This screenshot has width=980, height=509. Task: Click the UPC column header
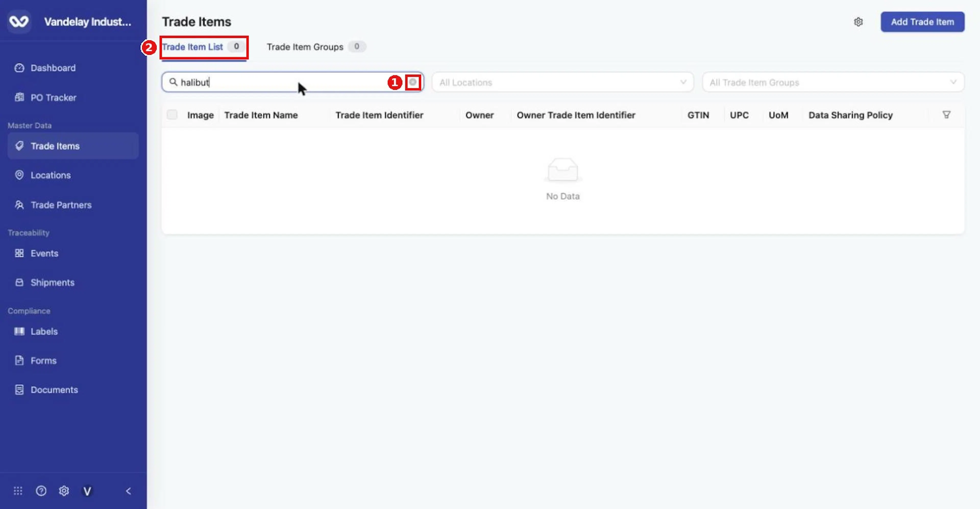(x=739, y=115)
